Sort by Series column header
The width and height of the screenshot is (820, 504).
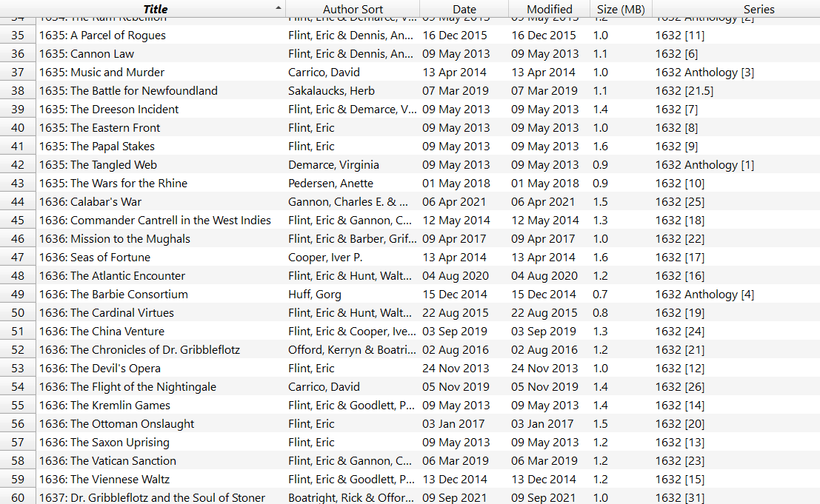click(759, 9)
